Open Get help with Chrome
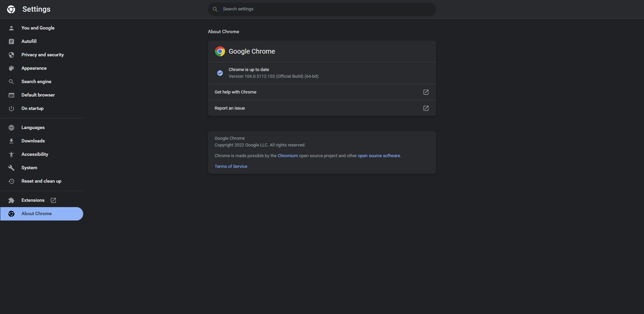Viewport: 644px width, 314px height. point(322,92)
